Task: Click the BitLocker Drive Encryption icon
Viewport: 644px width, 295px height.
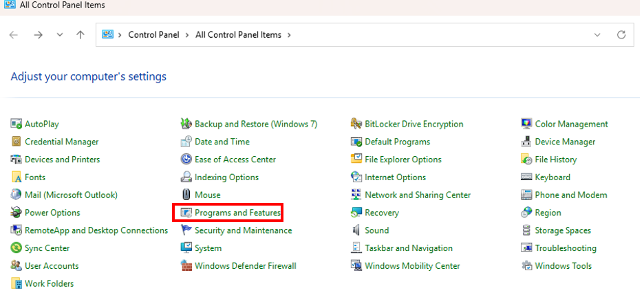Action: (x=356, y=124)
